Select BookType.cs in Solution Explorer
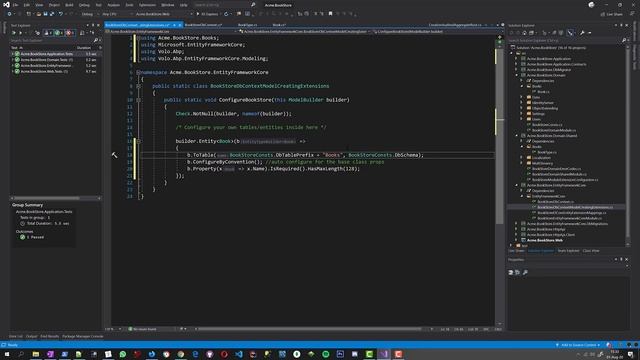Image resolution: width=640 pixels, height=360 pixels. pos(547,152)
